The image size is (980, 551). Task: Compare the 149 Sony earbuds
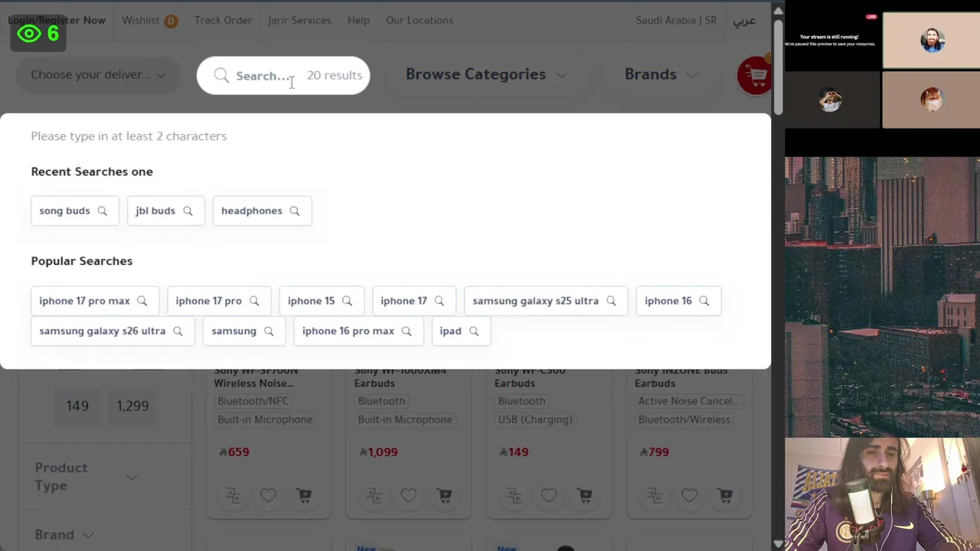[x=514, y=496]
